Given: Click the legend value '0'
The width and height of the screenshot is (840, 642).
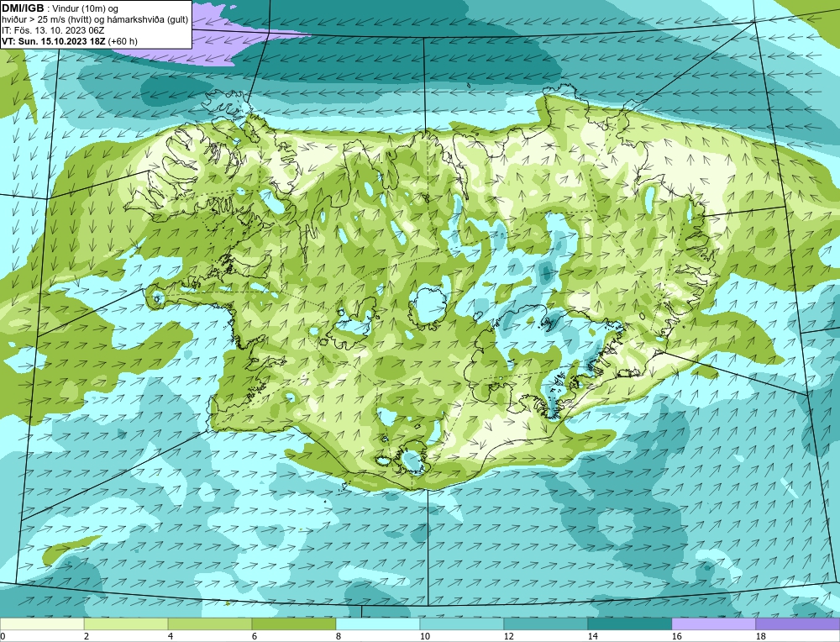Looking at the screenshot, I should pyautogui.click(x=3, y=637).
